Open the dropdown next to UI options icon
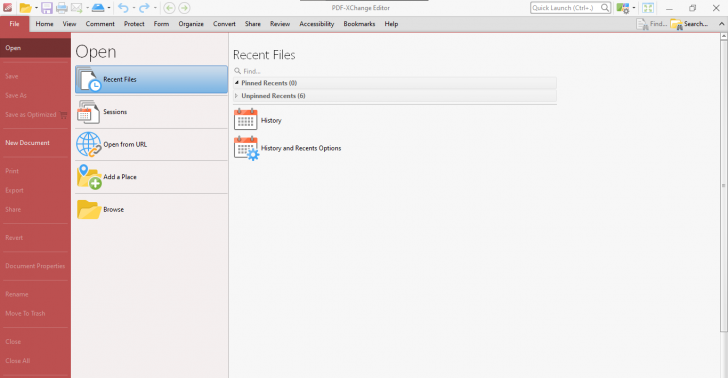 pyautogui.click(x=634, y=8)
